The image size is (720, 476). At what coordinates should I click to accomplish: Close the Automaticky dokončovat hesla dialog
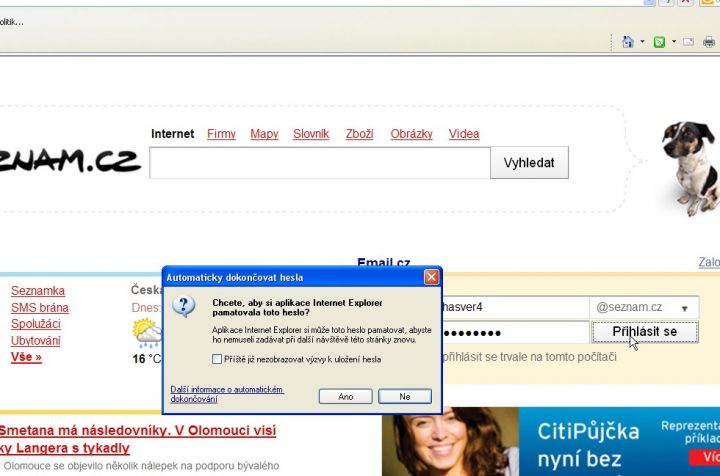coord(431,277)
